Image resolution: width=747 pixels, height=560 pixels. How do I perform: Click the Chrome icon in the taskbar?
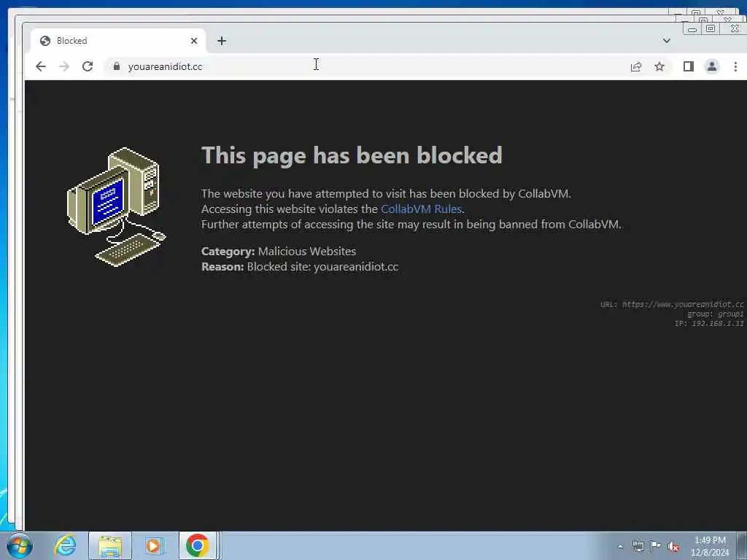pyautogui.click(x=198, y=545)
